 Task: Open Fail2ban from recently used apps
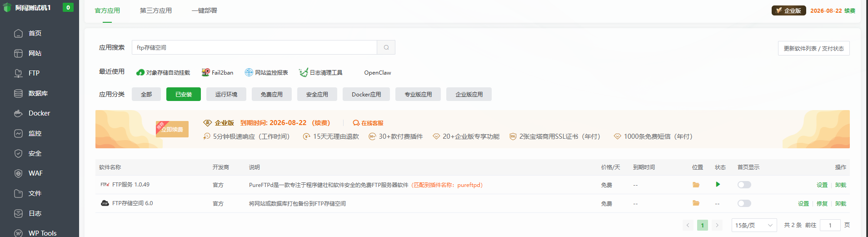217,72
